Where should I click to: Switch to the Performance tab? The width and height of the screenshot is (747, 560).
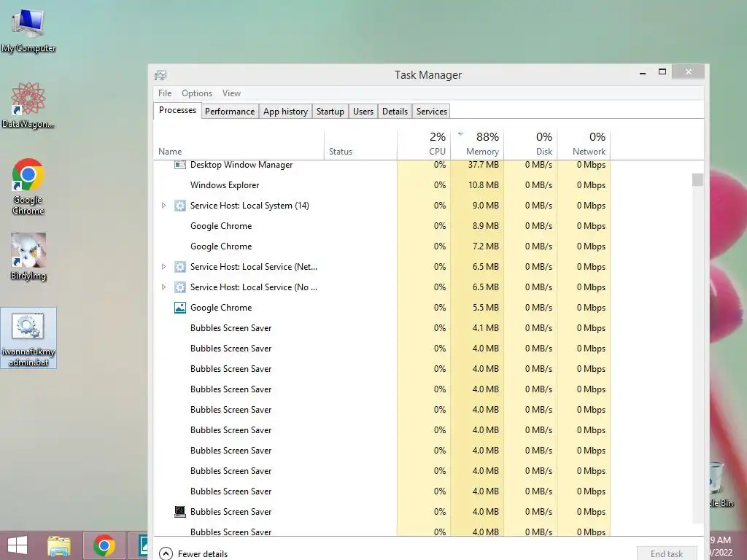[x=230, y=112]
